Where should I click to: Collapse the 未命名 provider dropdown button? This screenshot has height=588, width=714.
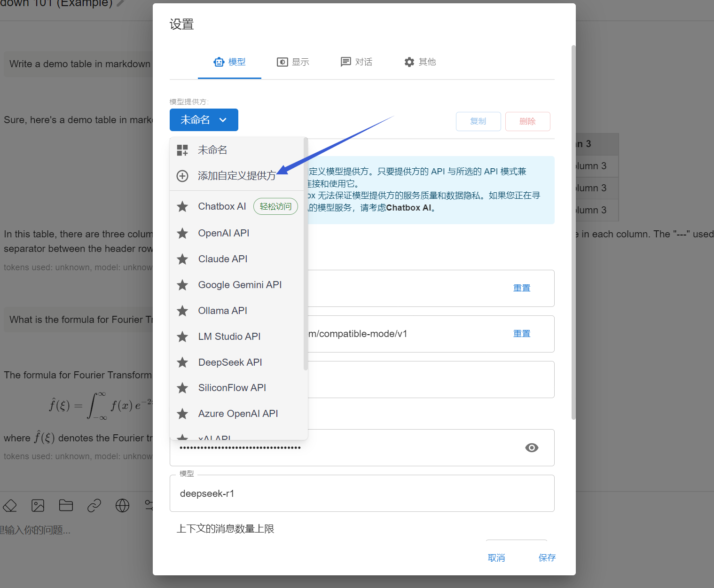[x=204, y=120]
